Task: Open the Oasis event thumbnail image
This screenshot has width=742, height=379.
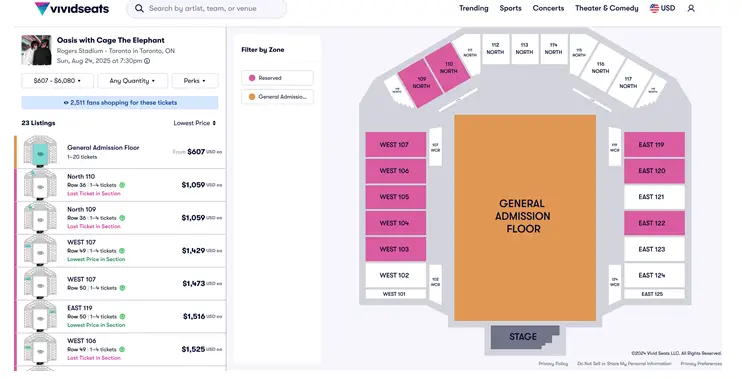Action: coord(36,50)
